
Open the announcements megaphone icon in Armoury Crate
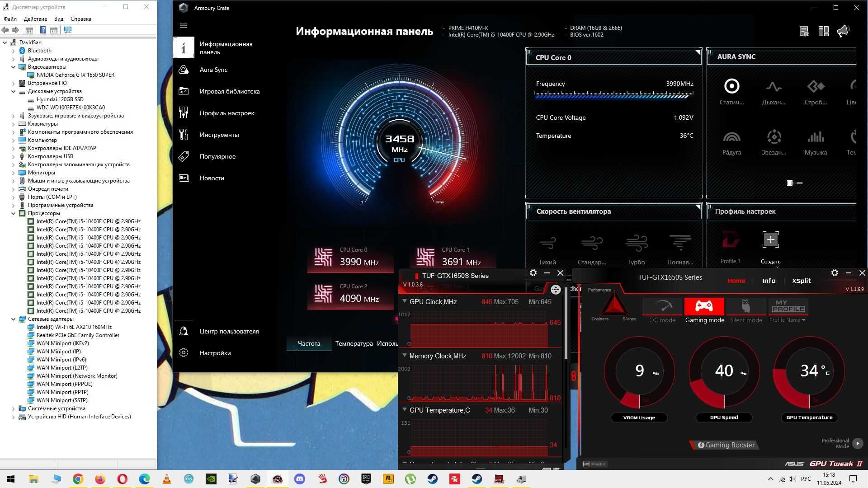coord(843,31)
